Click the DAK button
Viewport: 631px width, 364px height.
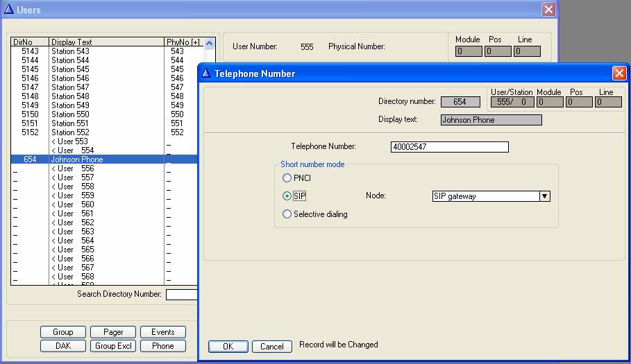tap(62, 346)
